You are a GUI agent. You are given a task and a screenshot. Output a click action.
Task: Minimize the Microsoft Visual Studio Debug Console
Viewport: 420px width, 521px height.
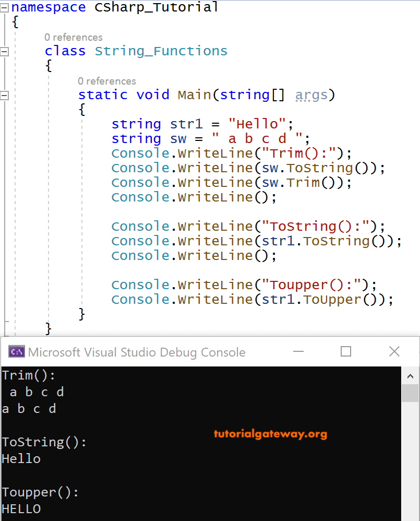coord(298,352)
